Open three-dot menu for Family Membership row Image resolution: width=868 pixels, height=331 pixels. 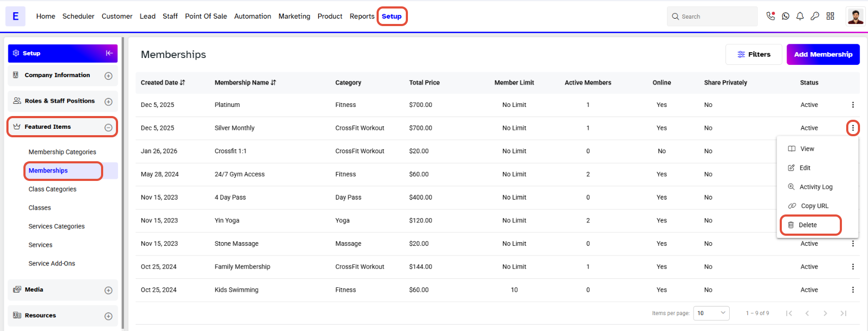click(853, 267)
